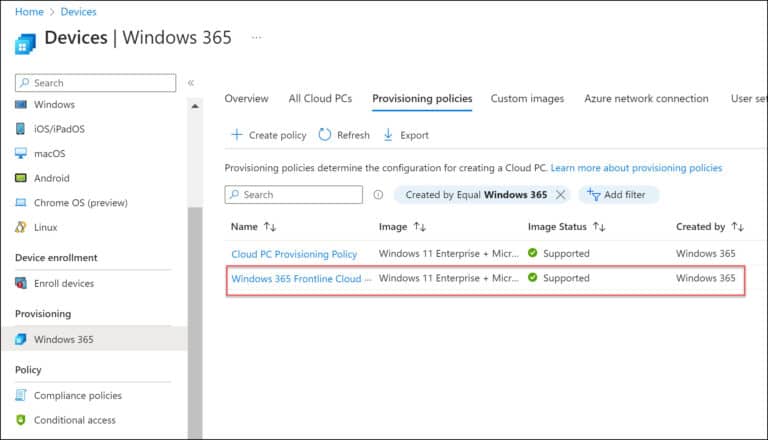Open the Custom images tab

(x=528, y=98)
